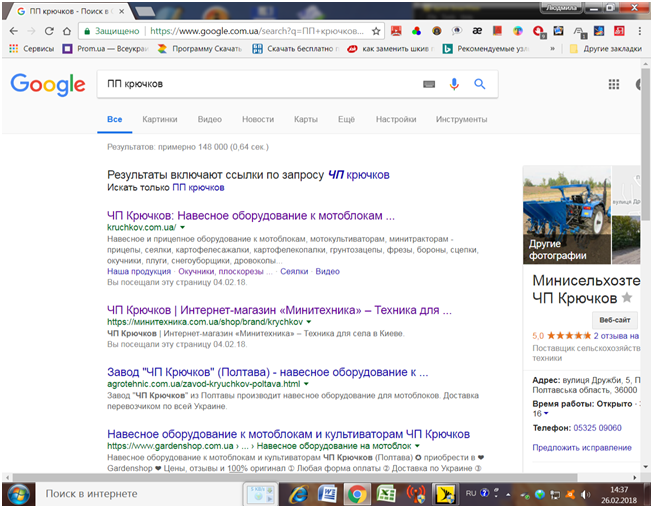Open Microsoft Word from the taskbar
Image resolution: width=653 pixels, height=508 pixels.
(328, 494)
